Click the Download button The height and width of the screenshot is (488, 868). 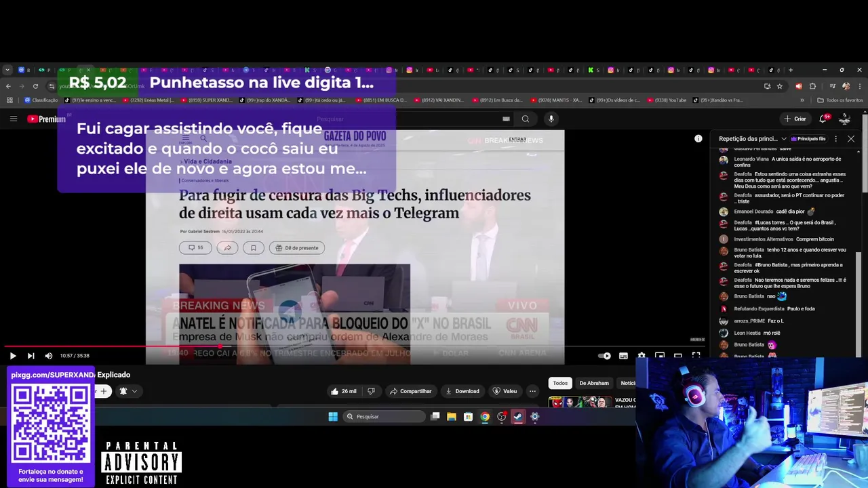pos(462,391)
